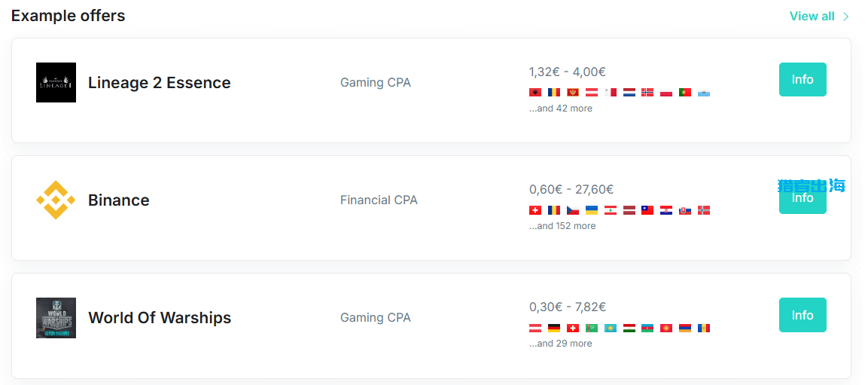The image size is (868, 385).
Task: Click the View all link
Action: 812,17
